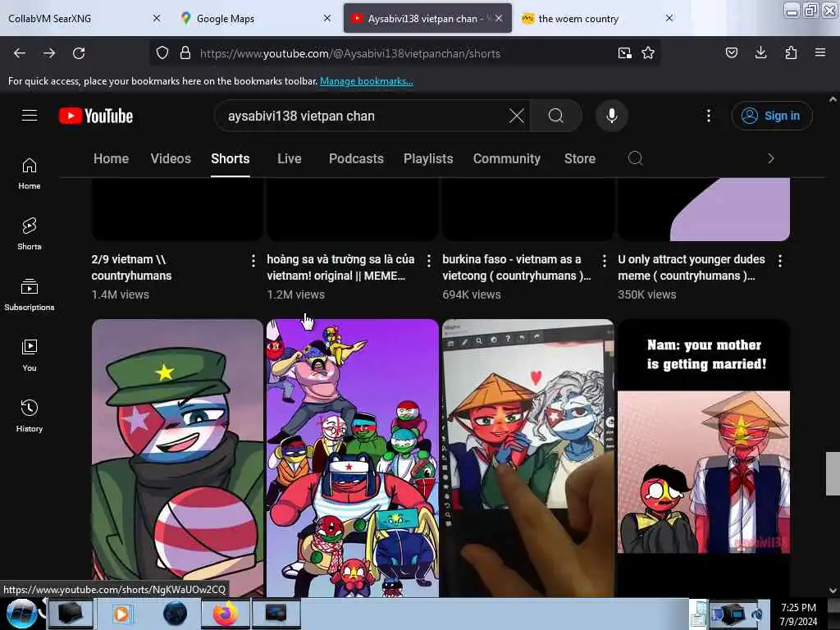Reload the YouTube page
Viewport: 840px width, 630px height.
pos(79,53)
